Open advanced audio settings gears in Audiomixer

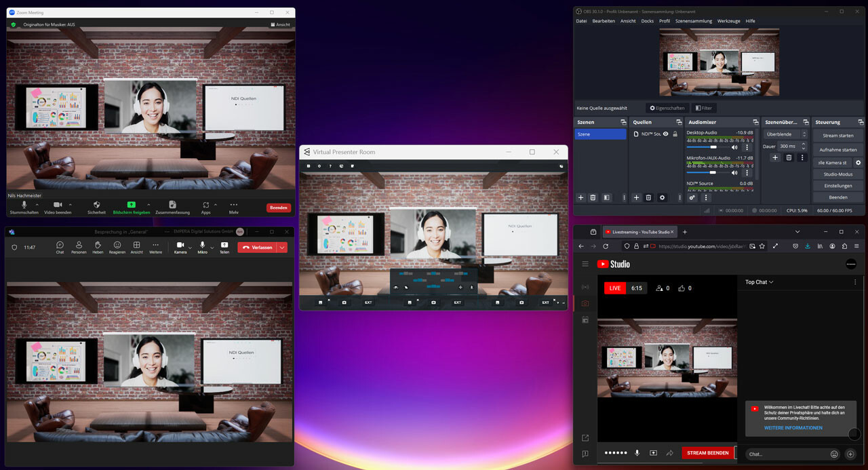click(x=692, y=197)
